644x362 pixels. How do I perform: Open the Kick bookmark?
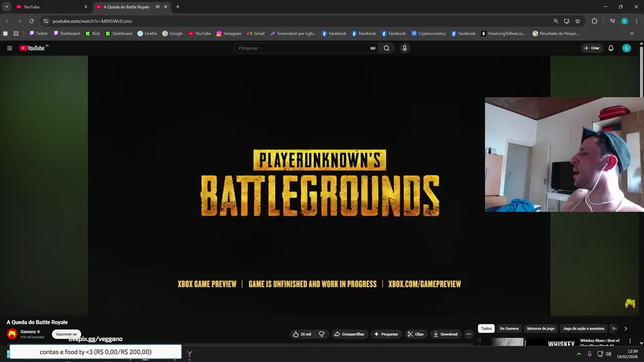click(93, 34)
